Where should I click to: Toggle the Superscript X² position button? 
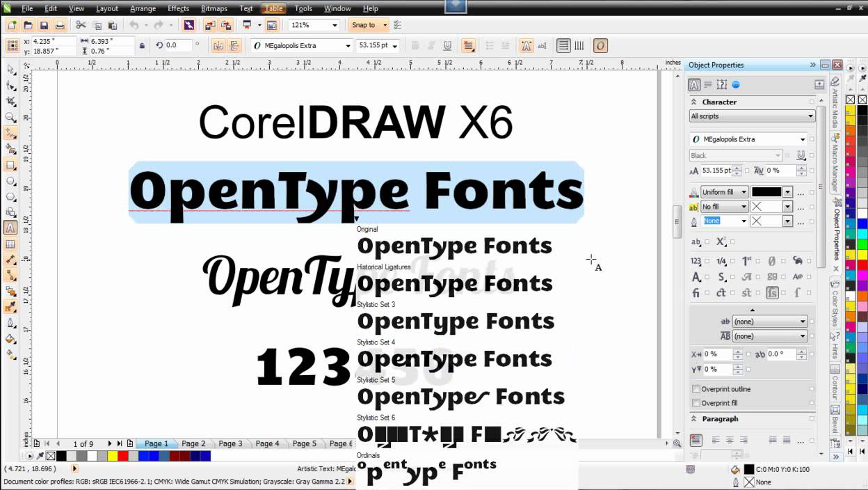[721, 242]
